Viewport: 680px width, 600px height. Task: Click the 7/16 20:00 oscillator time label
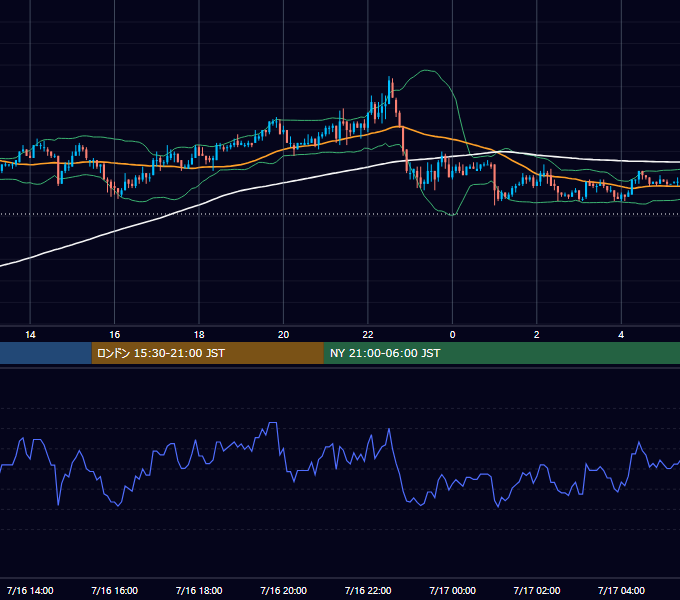pyautogui.click(x=283, y=590)
